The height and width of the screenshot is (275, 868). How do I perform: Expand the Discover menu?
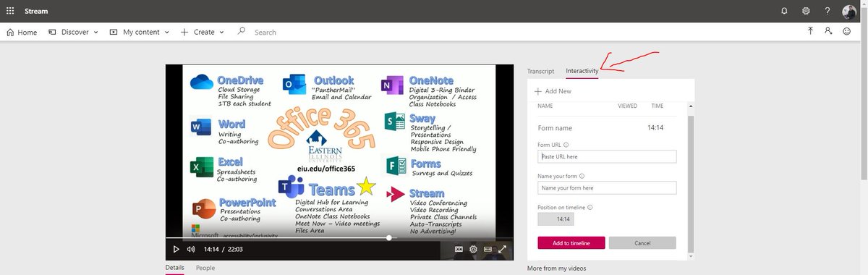pos(72,32)
